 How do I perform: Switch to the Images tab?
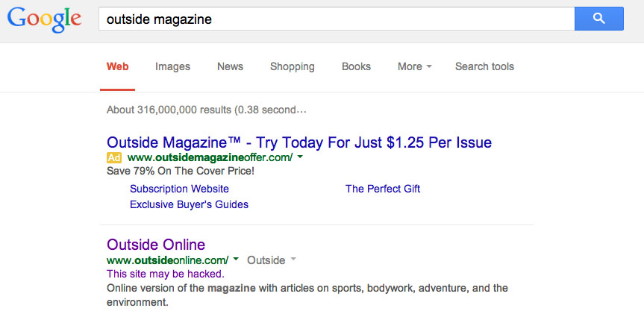click(172, 66)
